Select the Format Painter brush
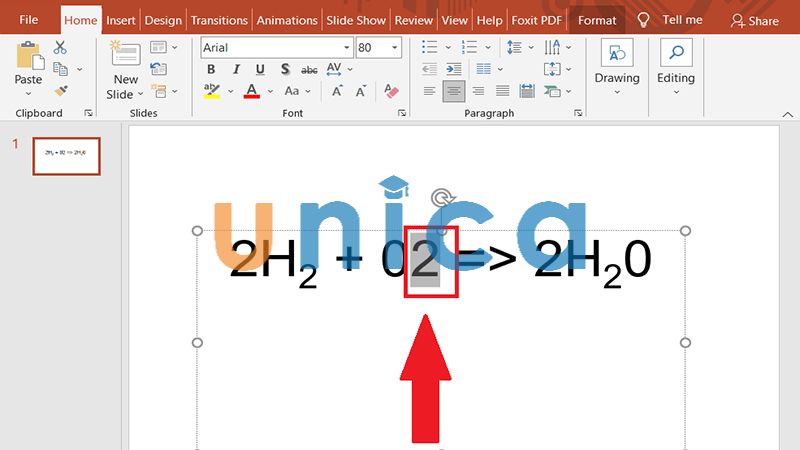 [61, 91]
